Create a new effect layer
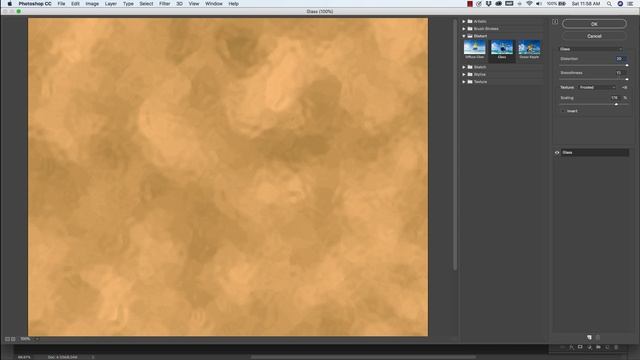640x360 pixels. click(589, 338)
